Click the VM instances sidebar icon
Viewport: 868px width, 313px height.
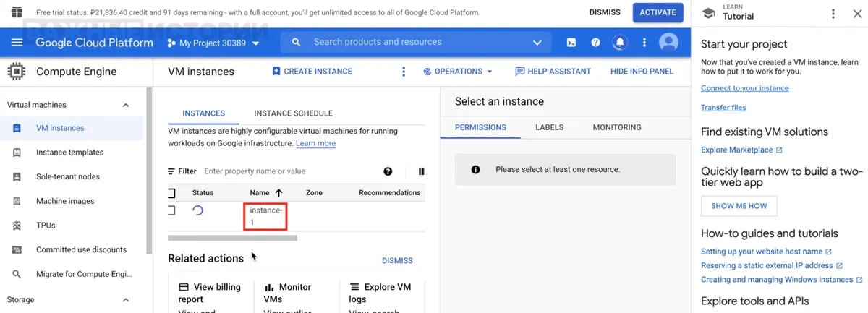(x=17, y=128)
